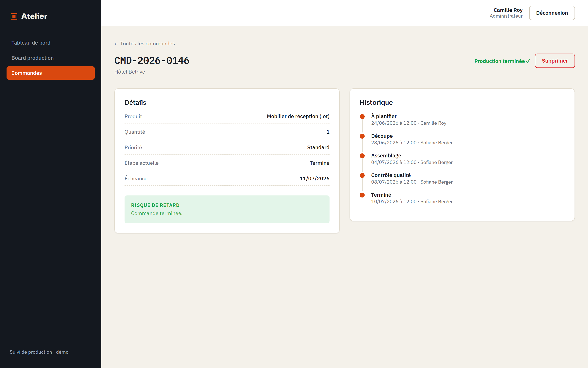The width and height of the screenshot is (588, 368).
Task: Click the Quantité field label
Action: 135,132
